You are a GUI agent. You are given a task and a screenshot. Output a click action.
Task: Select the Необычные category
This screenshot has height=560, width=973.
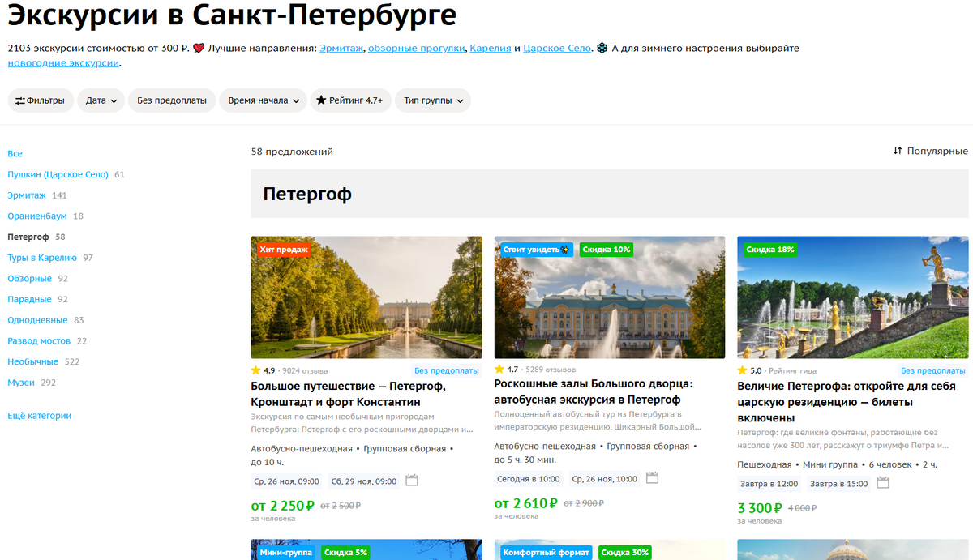point(32,361)
